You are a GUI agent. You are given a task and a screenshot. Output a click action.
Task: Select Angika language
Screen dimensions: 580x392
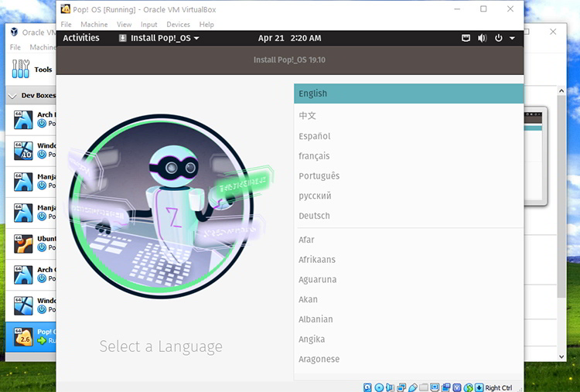click(x=409, y=339)
